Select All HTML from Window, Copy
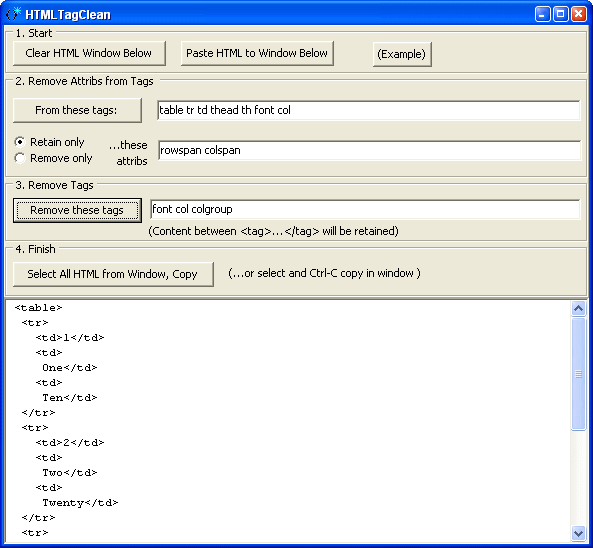This screenshot has height=548, width=593. 113,274
